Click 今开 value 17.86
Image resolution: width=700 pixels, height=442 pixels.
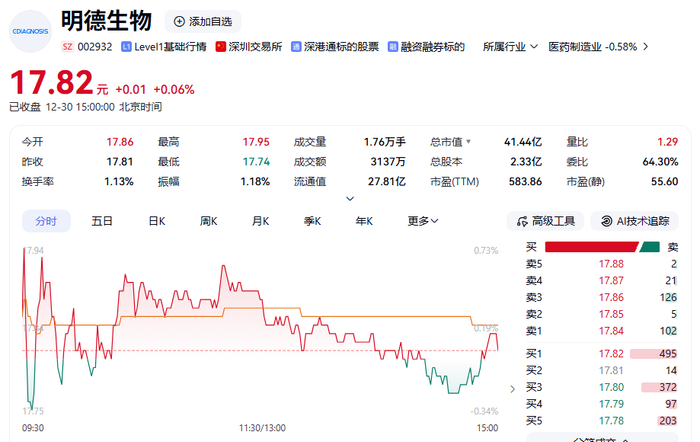120,142
